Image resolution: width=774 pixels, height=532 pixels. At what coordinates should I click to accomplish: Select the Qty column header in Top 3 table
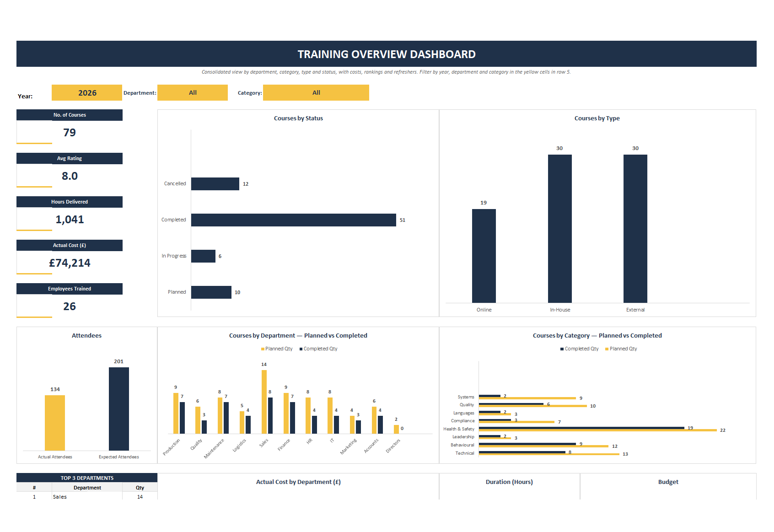(140, 488)
